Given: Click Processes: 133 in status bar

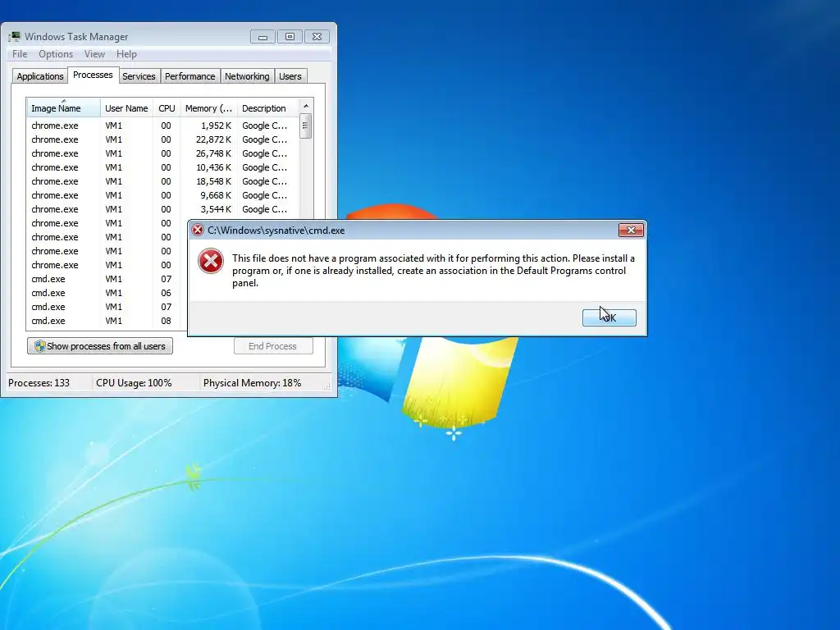Looking at the screenshot, I should click(x=39, y=383).
